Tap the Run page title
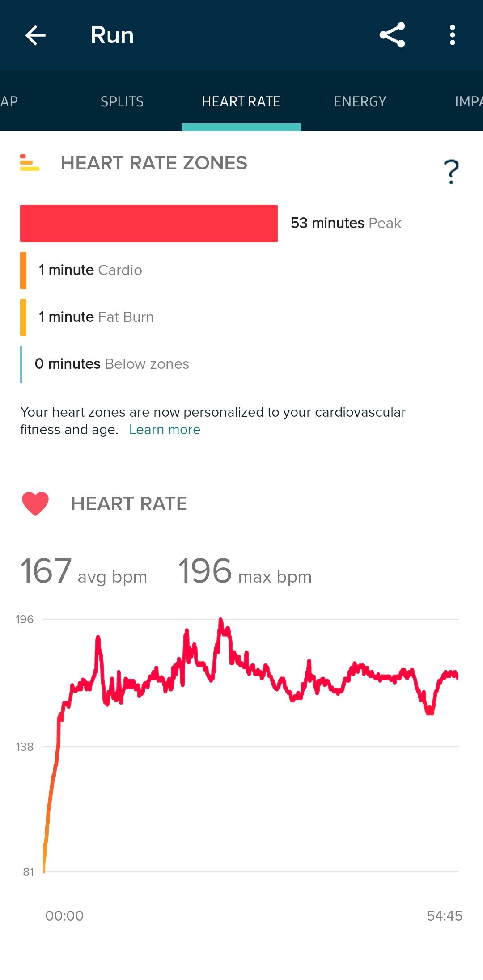The height and width of the screenshot is (980, 483). (x=112, y=35)
